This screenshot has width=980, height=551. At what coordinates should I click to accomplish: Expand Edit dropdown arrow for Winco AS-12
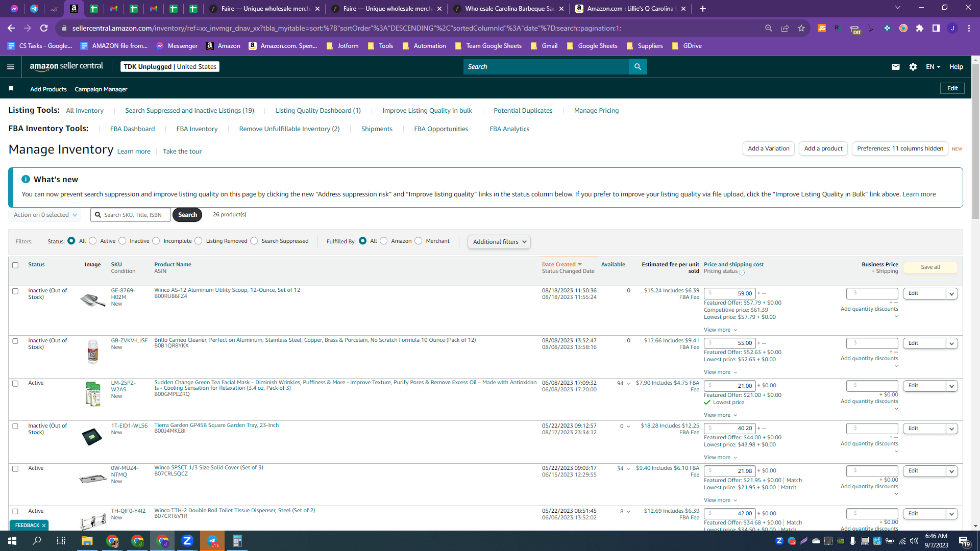click(x=951, y=294)
